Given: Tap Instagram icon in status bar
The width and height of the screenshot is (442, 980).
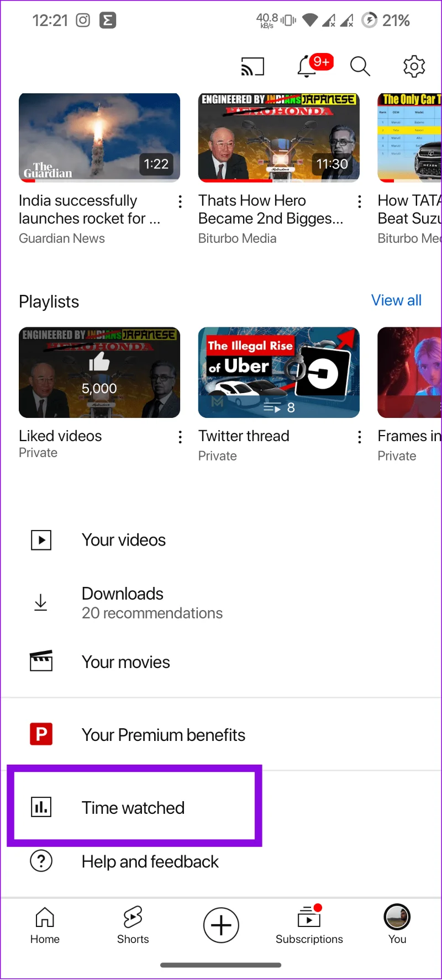Looking at the screenshot, I should pyautogui.click(x=83, y=20).
